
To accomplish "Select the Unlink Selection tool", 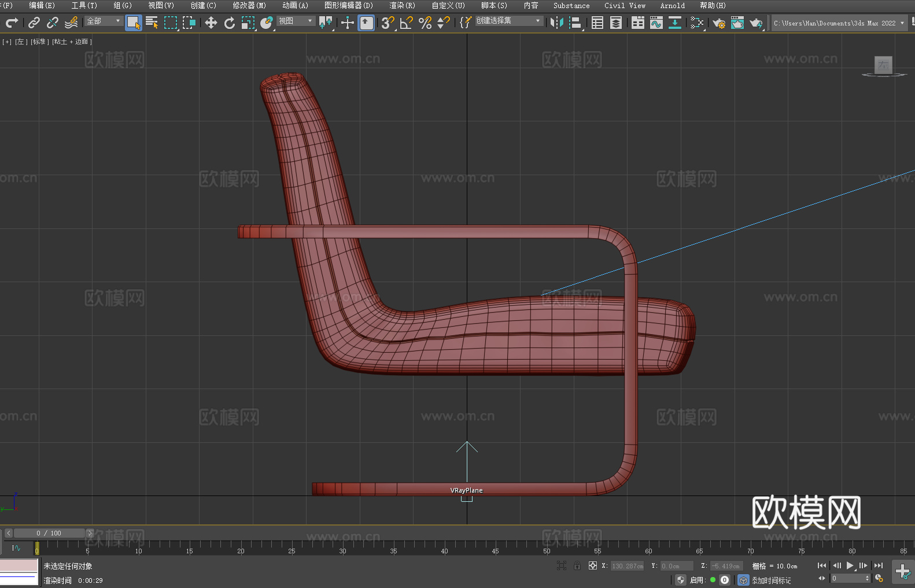I will [53, 23].
